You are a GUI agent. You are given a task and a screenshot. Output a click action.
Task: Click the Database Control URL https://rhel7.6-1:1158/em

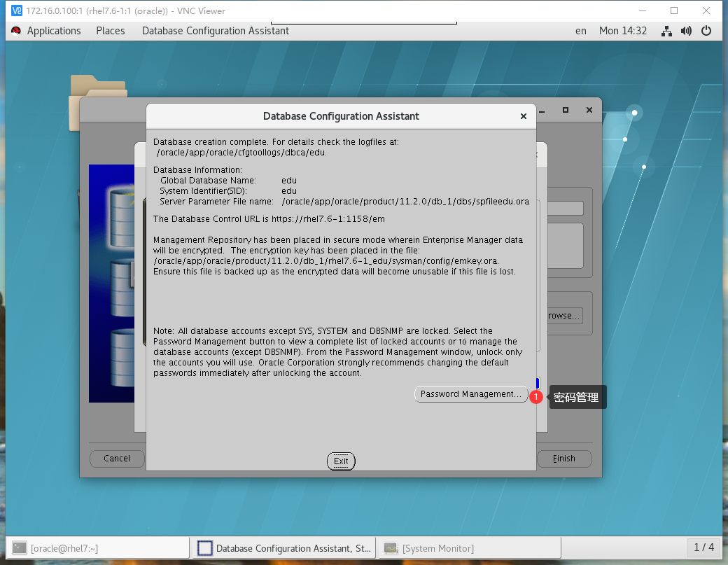pos(328,219)
